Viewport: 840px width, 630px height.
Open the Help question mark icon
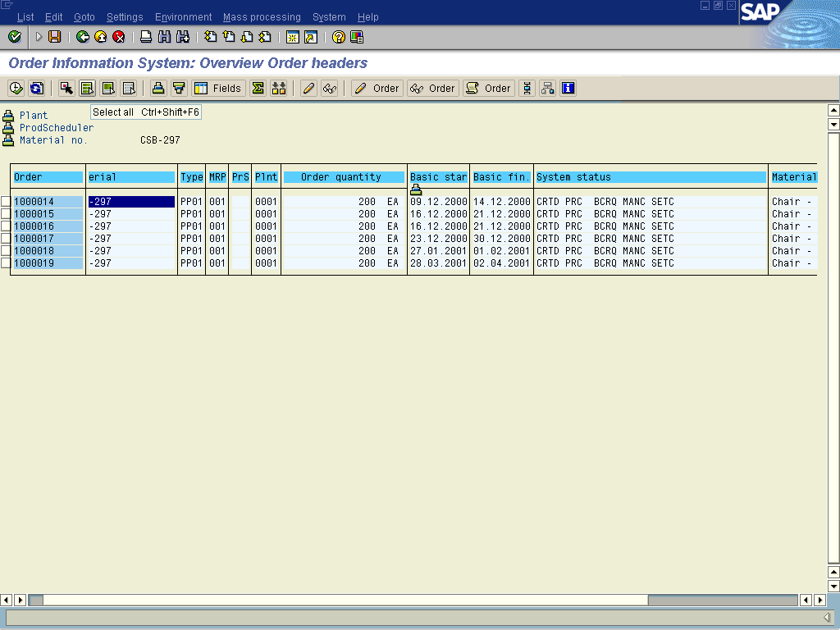(339, 37)
